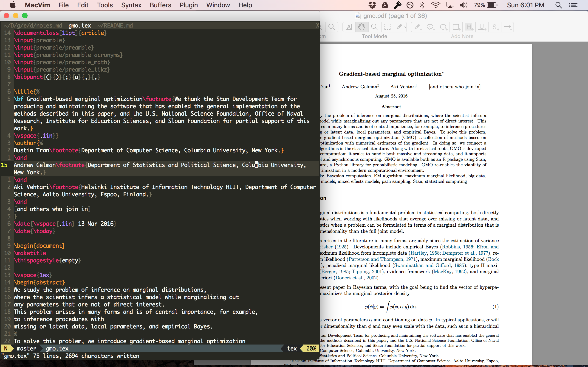Open the Buffers menu
The image size is (588, 367).
coord(160,5)
